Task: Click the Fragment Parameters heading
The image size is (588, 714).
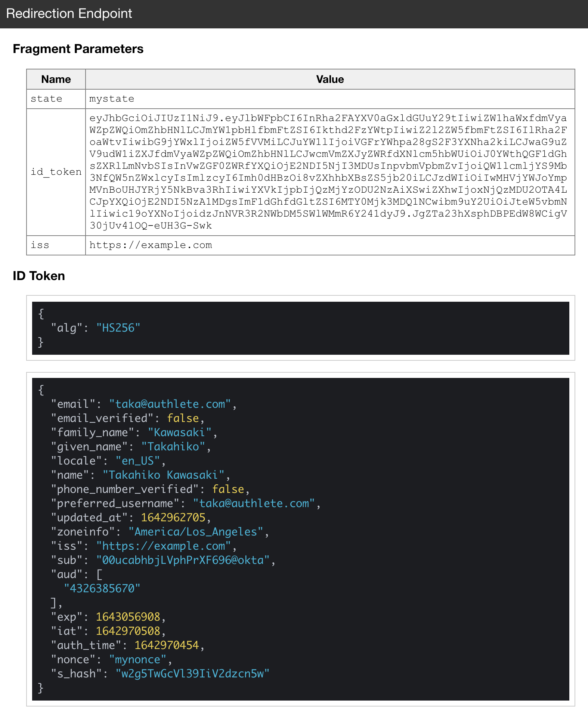Action: coord(78,49)
